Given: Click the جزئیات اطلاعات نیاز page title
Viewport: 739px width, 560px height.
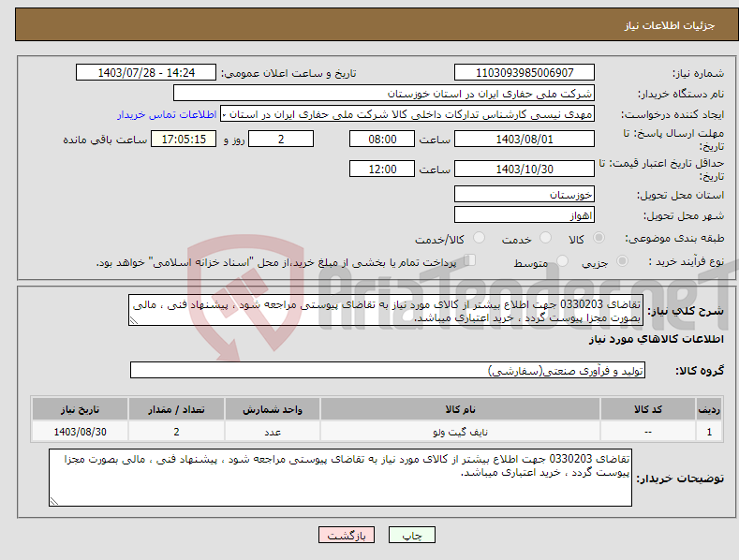Looking at the screenshot, I should pyautogui.click(x=670, y=25).
